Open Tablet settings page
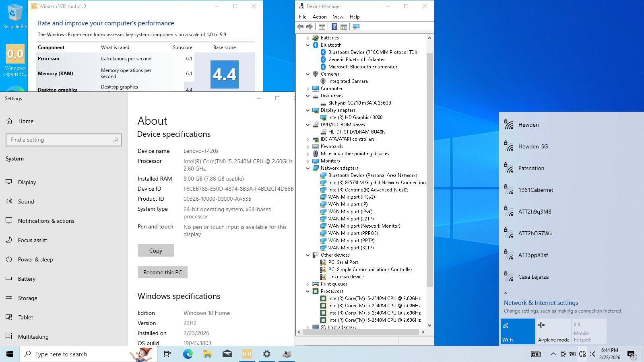Screen dimensions: 644x362 point(25,317)
